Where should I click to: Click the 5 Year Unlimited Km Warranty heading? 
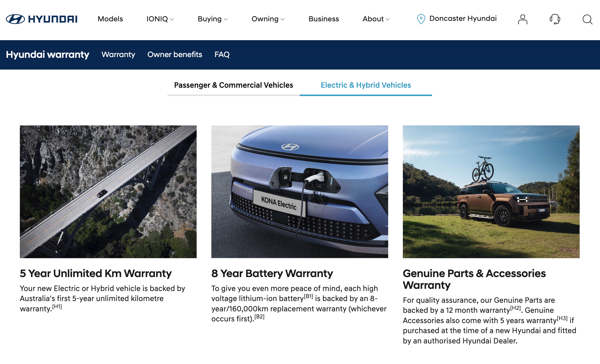pos(96,273)
